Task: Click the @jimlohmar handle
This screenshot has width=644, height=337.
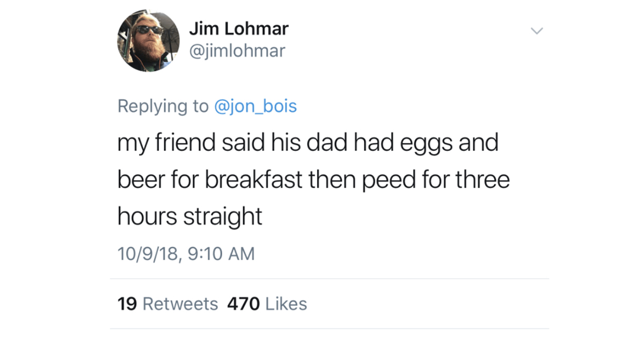Action: [x=237, y=51]
